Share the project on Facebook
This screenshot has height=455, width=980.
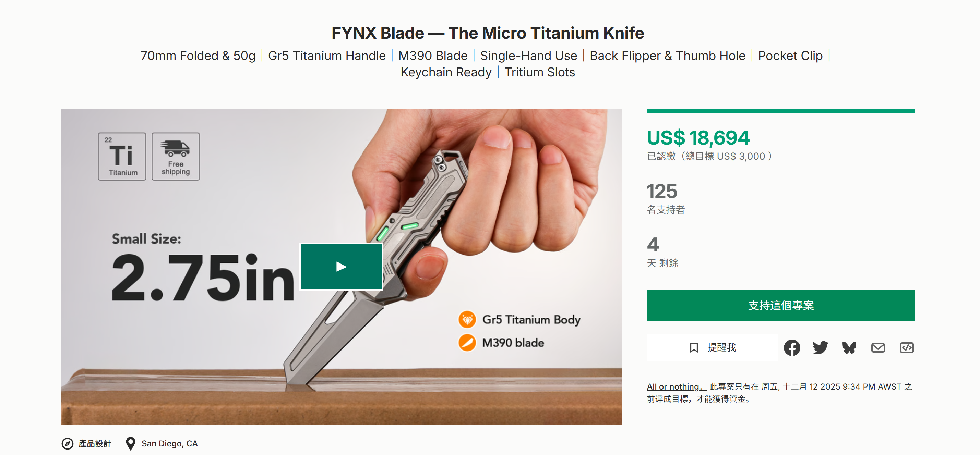792,347
